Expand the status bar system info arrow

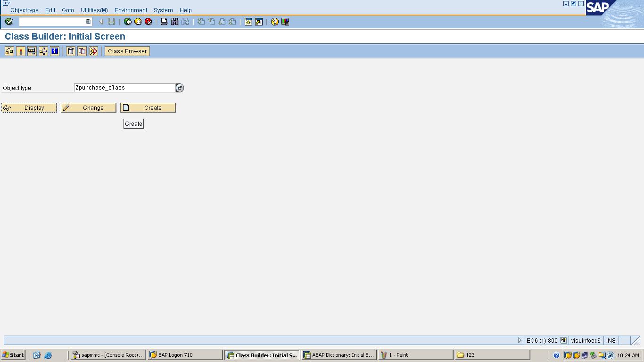tap(520, 340)
